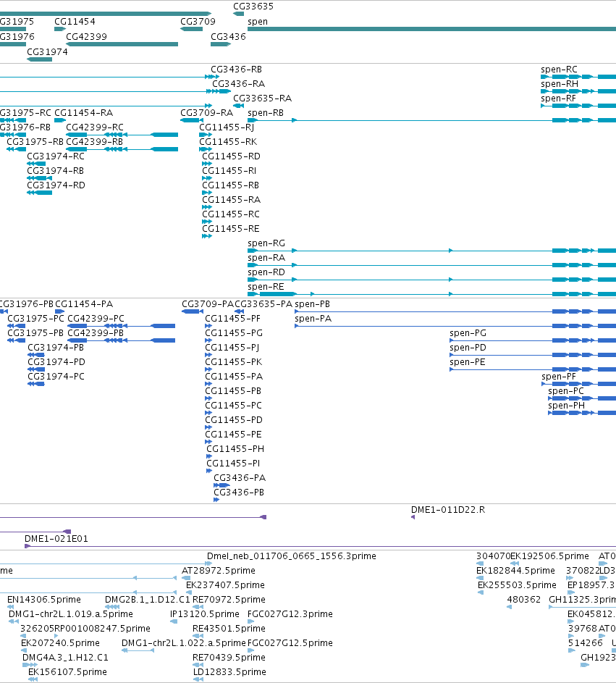This screenshot has height=683, width=616.
Task: Click EST EN14306.5prime label
Action: click(44, 600)
